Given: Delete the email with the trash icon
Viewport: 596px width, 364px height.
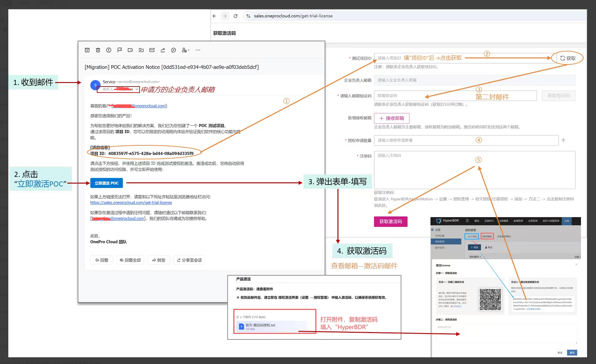Looking at the screenshot, I should point(98,50).
